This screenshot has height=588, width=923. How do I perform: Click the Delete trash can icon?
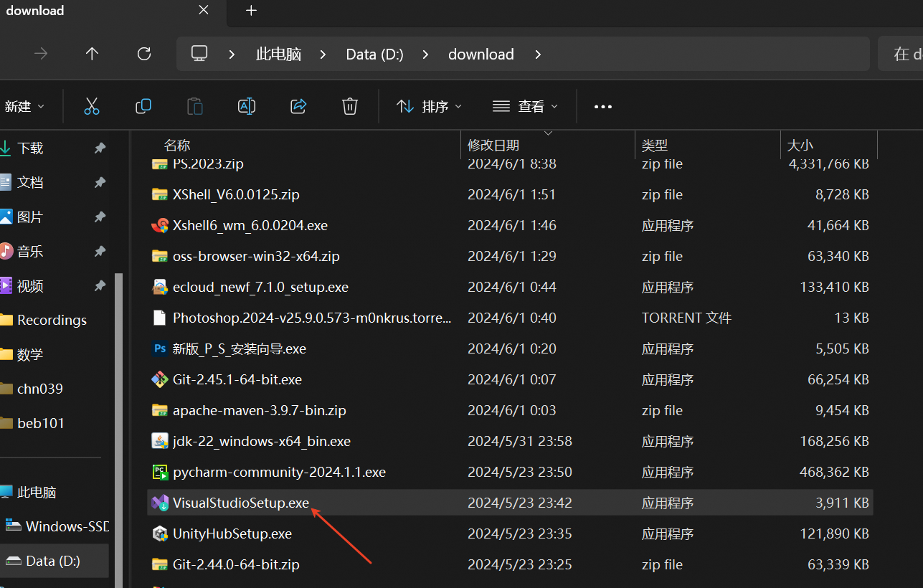[x=349, y=106]
